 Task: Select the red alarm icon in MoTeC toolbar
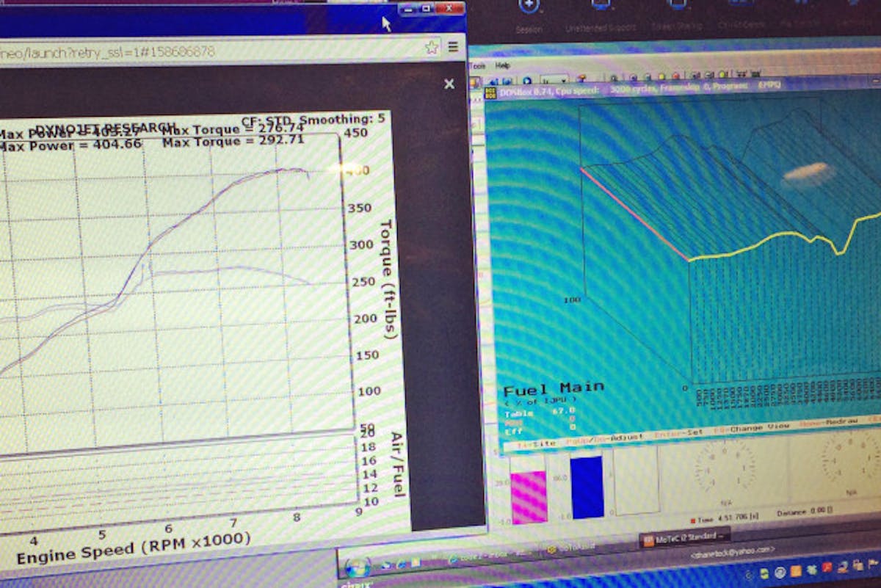(x=676, y=76)
